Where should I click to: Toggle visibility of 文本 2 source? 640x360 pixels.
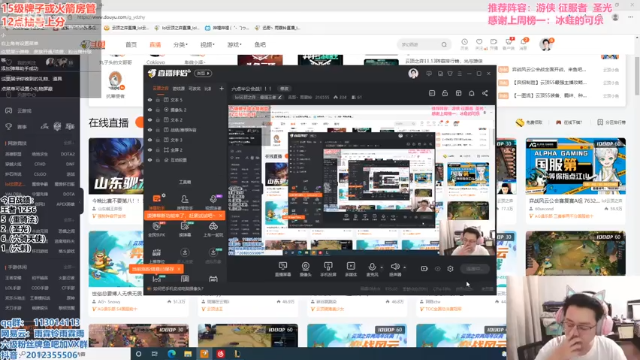coord(150,120)
